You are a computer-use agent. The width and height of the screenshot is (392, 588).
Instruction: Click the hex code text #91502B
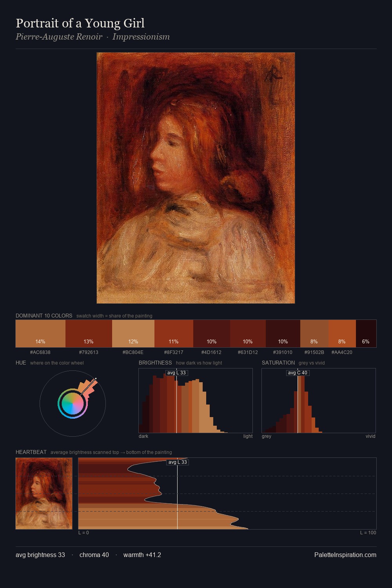(x=314, y=352)
